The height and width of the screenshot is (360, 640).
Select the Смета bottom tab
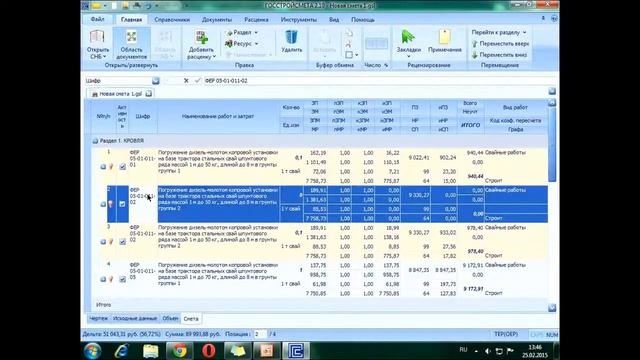click(191, 319)
